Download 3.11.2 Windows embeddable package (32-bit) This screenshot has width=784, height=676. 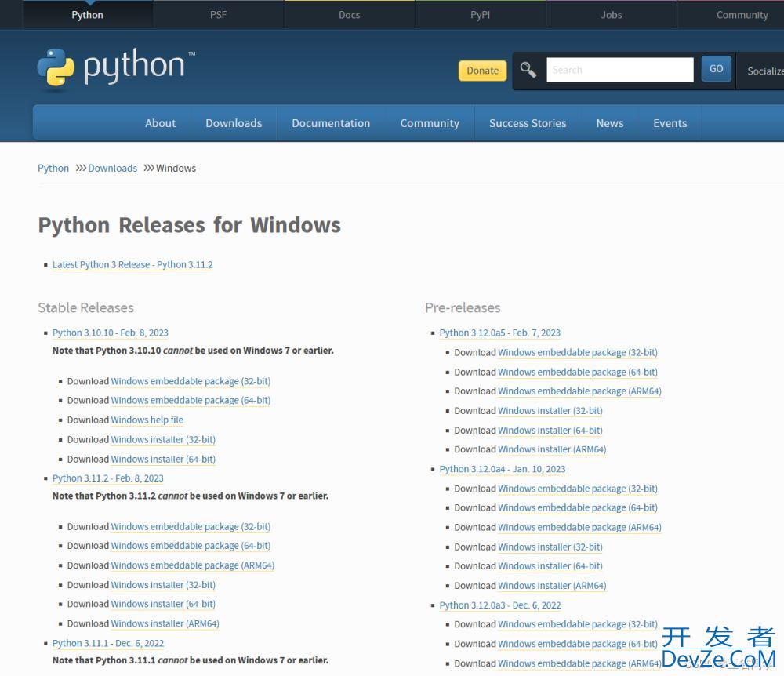pos(191,527)
